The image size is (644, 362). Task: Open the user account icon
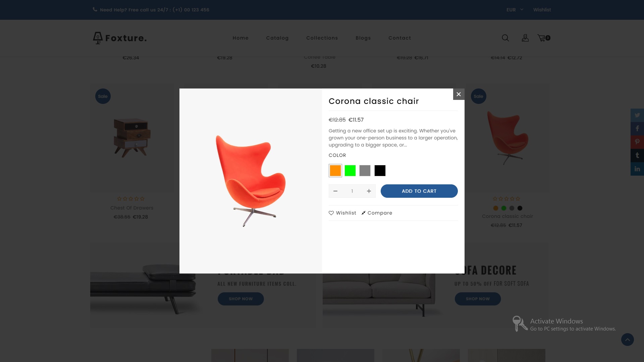525,38
